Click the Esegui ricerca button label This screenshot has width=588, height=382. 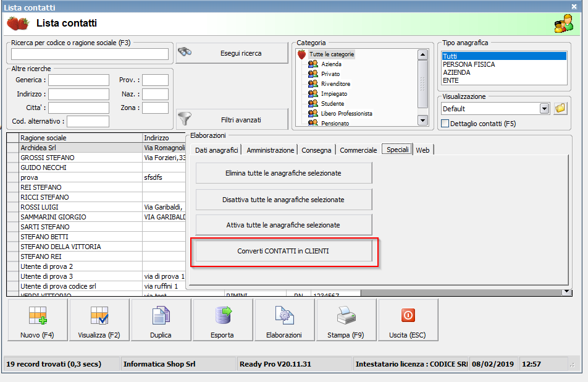[x=241, y=53]
